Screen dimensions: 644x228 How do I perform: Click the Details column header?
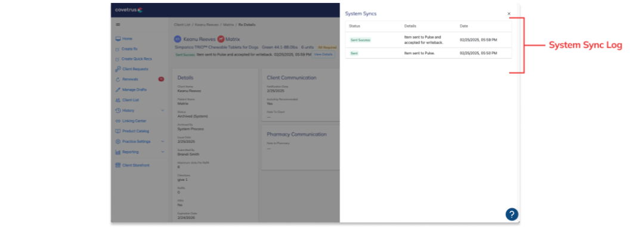coord(410,26)
